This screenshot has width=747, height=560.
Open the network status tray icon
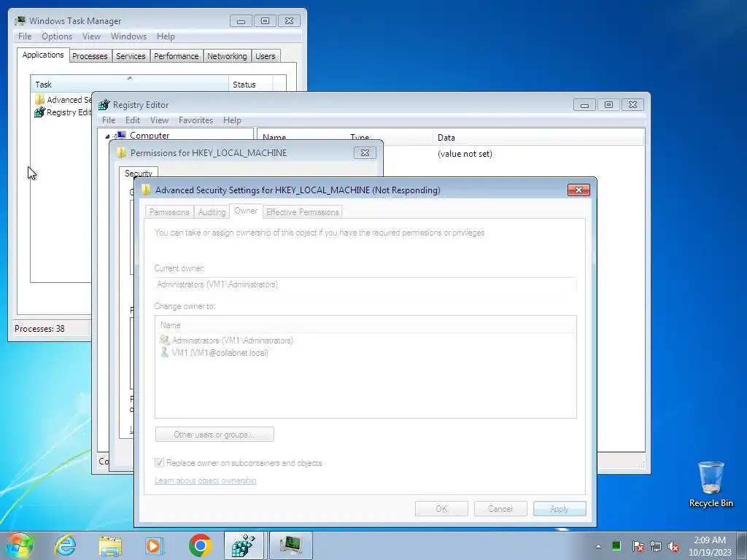(656, 546)
